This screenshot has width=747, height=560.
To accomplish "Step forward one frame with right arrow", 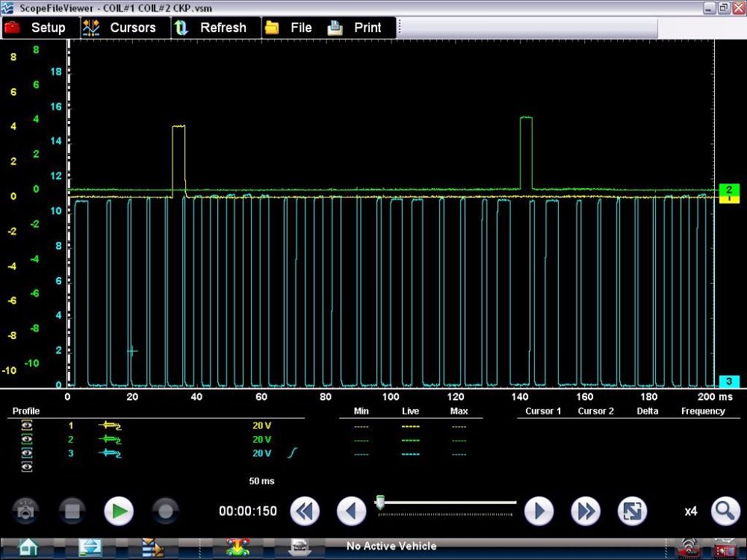I will (x=539, y=511).
